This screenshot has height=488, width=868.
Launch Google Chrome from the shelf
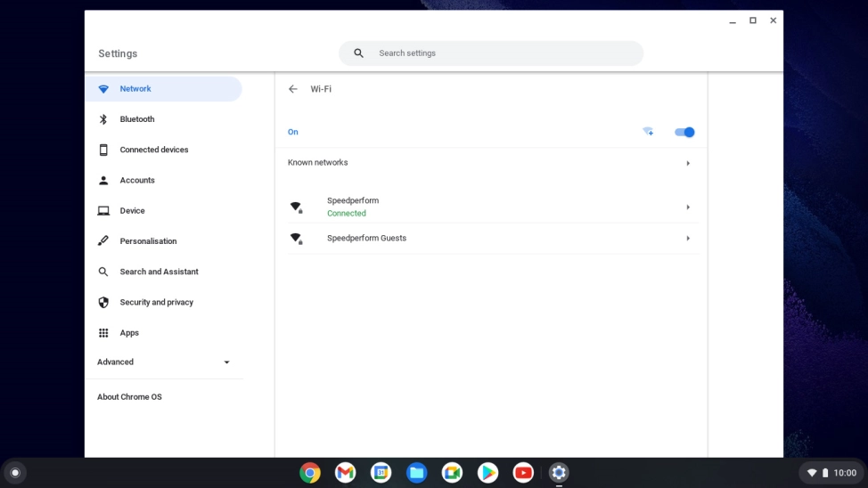[x=310, y=473]
